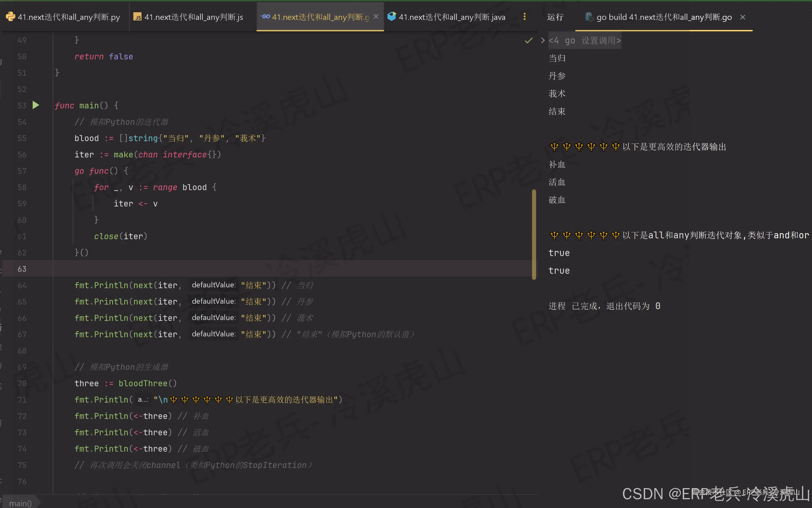
Task: Close the go build run tab
Action: pos(743,17)
